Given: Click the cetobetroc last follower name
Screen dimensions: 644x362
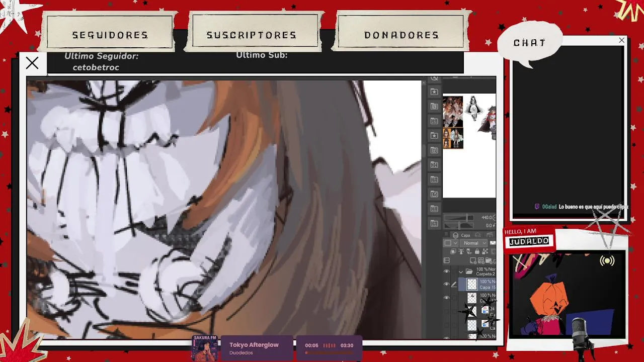Looking at the screenshot, I should [x=96, y=67].
